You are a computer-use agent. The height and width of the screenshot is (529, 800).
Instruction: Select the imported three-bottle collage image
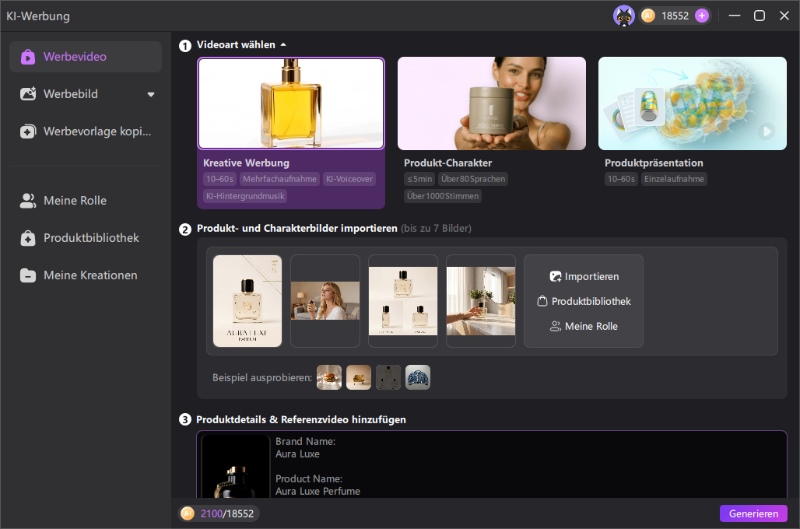[403, 301]
